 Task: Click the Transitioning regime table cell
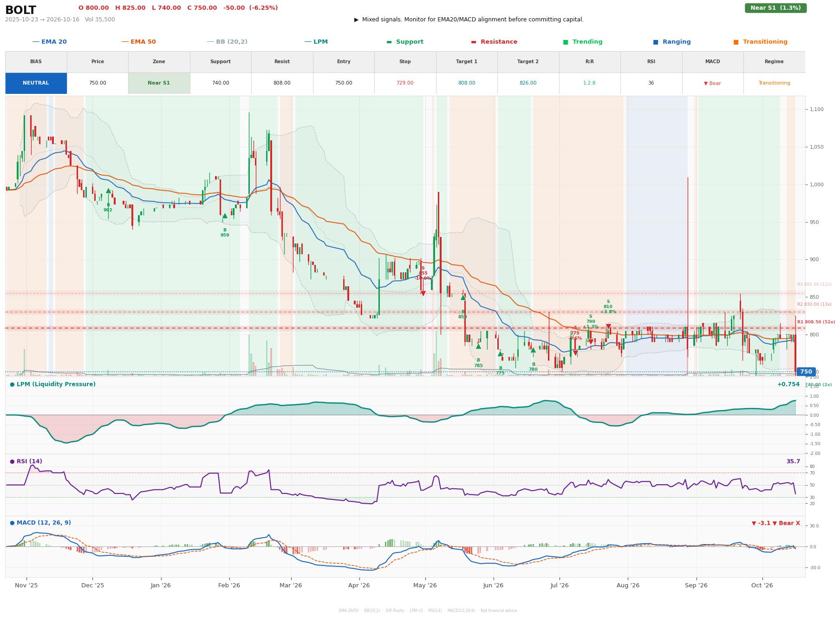click(774, 83)
